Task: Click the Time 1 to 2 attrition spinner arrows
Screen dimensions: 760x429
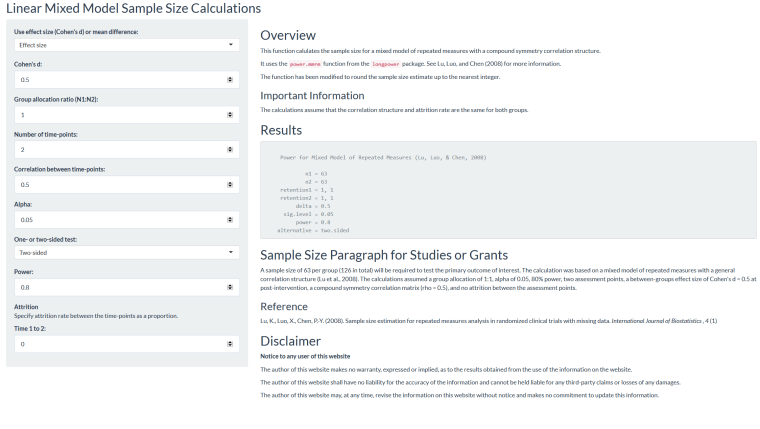Action: click(x=231, y=344)
